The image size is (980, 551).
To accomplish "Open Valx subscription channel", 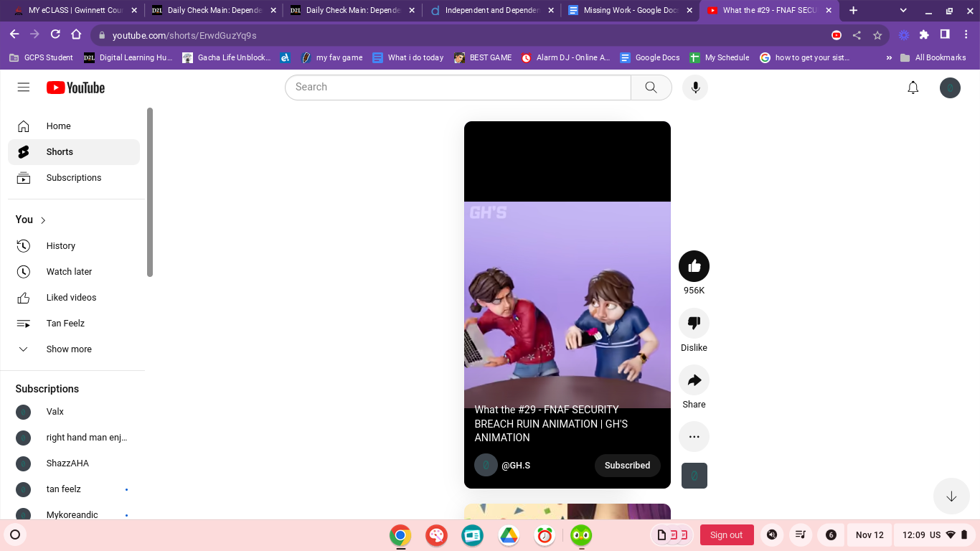I will pos(74,412).
